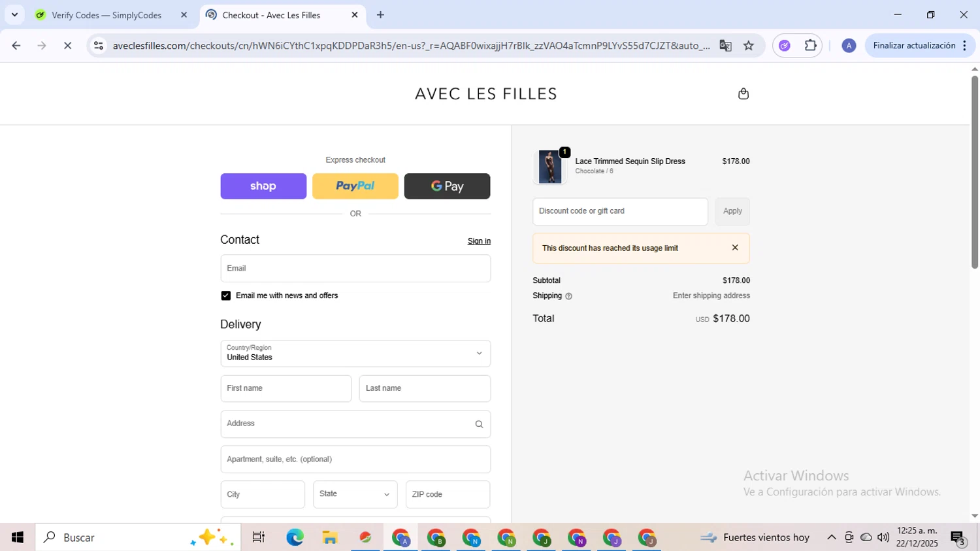The height and width of the screenshot is (551, 980).
Task: Open the volume control in system tray
Action: pos(883,537)
